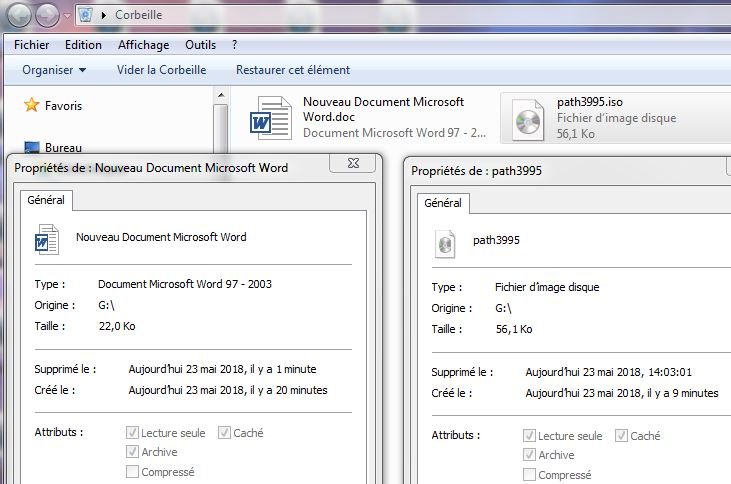Click the Forward navigation arrow button
The width and height of the screenshot is (731, 484).
pyautogui.click(x=46, y=15)
